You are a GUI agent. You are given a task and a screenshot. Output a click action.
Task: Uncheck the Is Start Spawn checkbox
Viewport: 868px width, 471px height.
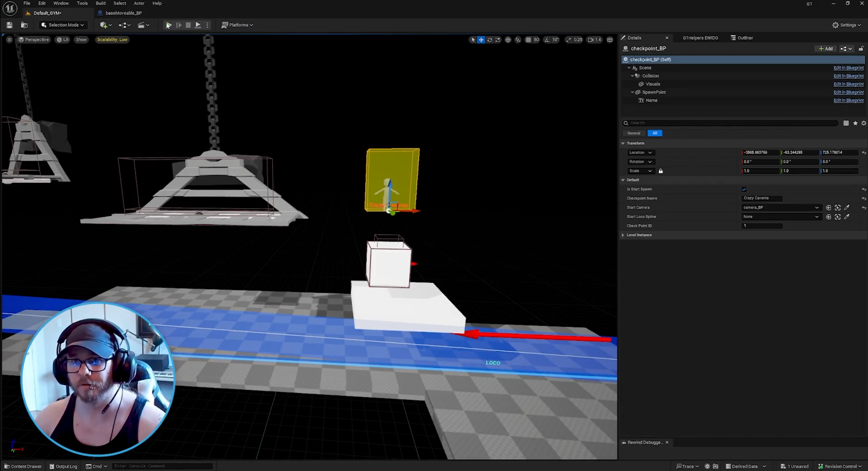click(744, 189)
